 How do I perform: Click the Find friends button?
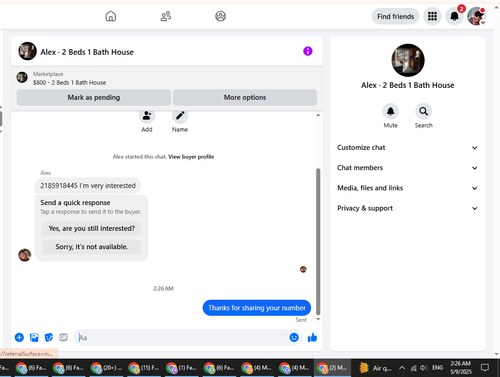[395, 16]
